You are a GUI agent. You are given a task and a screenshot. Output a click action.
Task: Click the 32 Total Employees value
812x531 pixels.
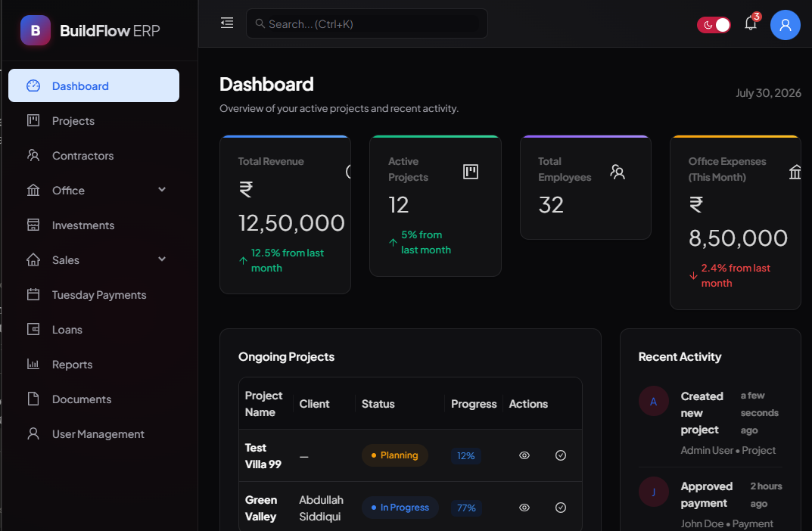pyautogui.click(x=550, y=205)
